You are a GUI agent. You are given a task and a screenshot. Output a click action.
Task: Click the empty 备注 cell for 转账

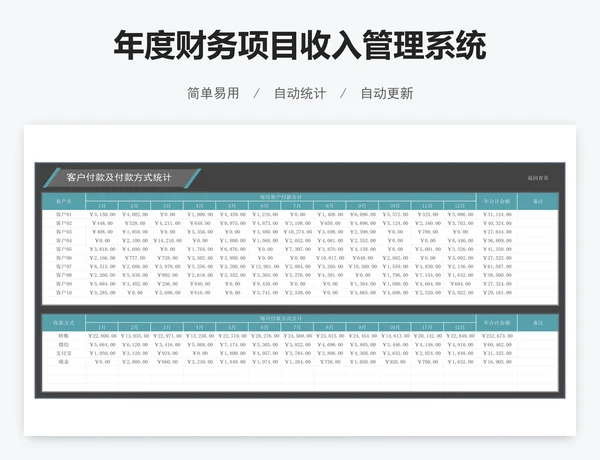coord(538,336)
